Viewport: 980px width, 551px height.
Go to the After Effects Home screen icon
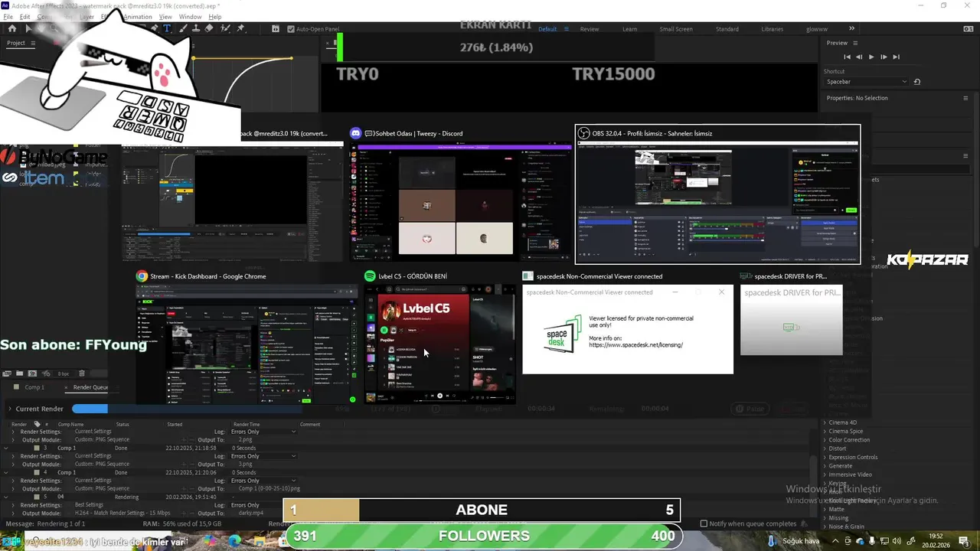click(x=11, y=28)
